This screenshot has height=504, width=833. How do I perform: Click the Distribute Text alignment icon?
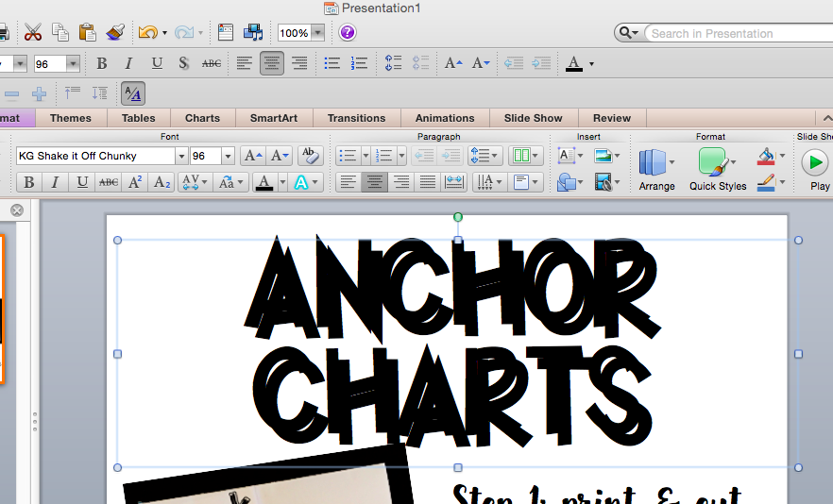tap(454, 183)
